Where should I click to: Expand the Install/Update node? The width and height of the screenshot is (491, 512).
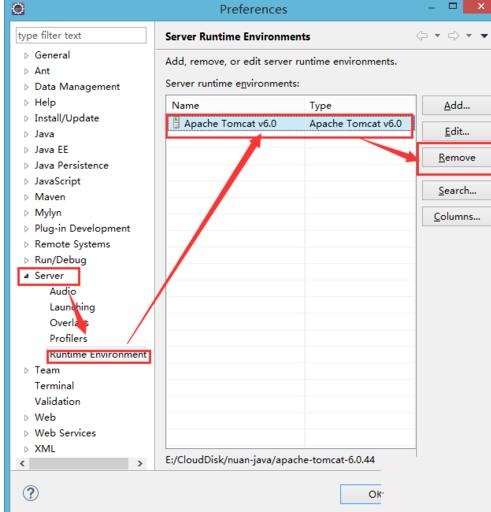[x=26, y=118]
